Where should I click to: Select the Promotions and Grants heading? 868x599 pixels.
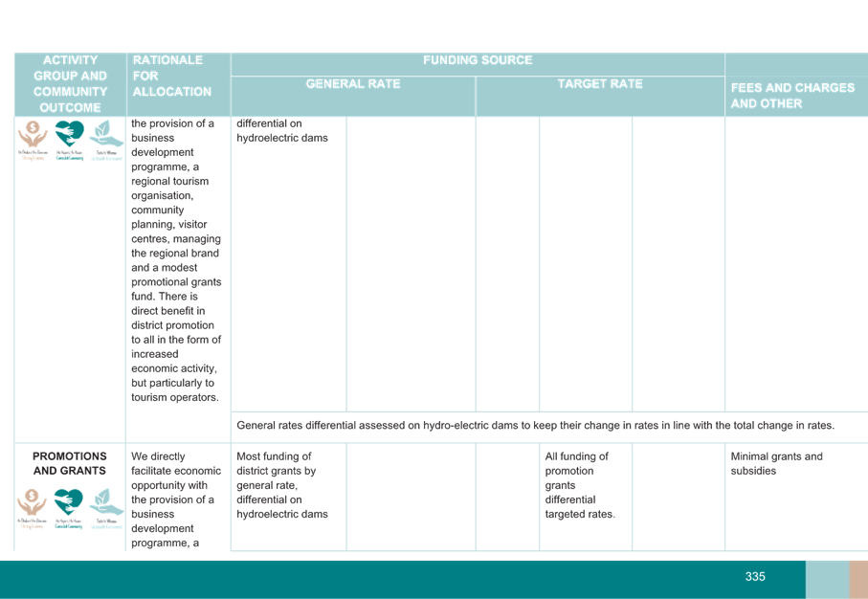coord(70,463)
